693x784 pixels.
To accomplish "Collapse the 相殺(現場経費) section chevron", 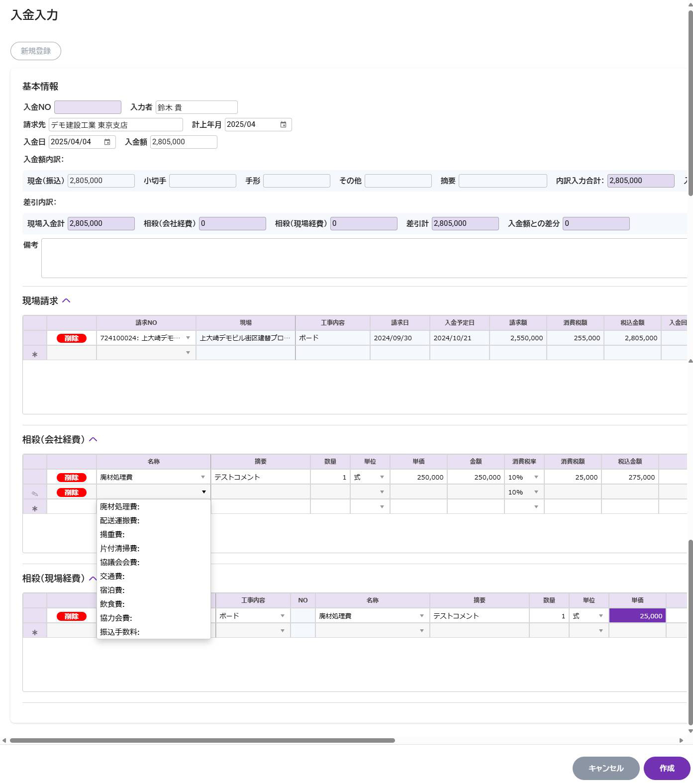I will click(93, 578).
